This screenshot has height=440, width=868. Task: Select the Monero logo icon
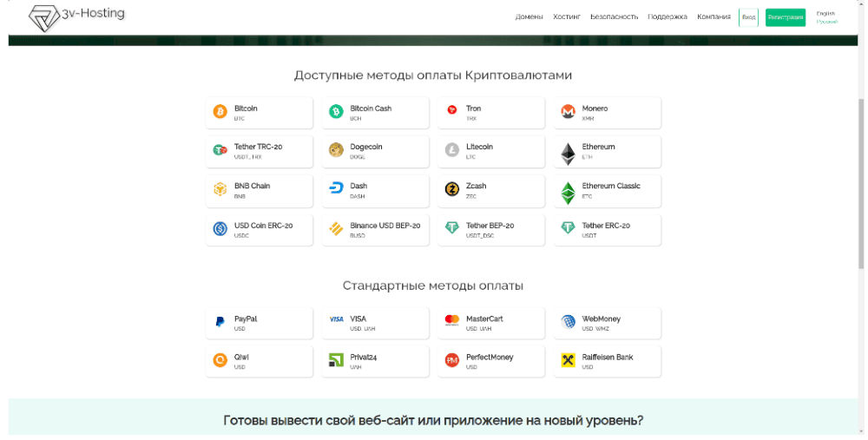[568, 112]
